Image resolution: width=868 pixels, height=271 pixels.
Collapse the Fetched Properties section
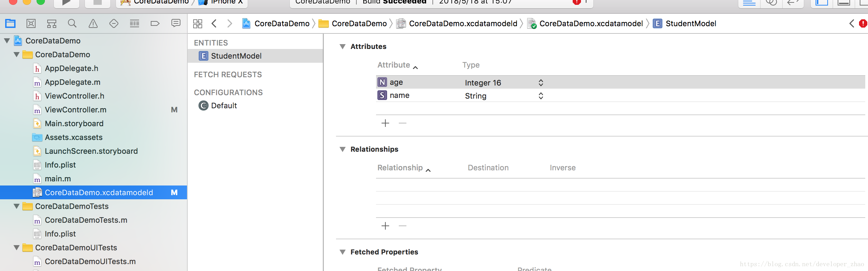coord(343,252)
